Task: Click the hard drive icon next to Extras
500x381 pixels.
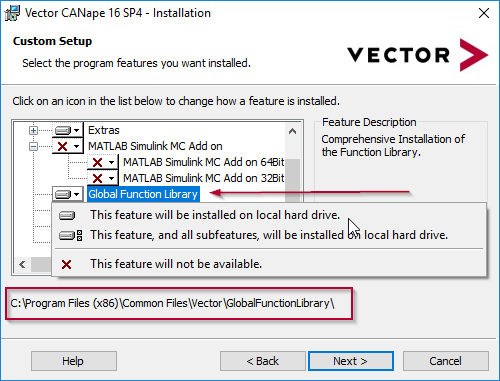Action: (63, 130)
